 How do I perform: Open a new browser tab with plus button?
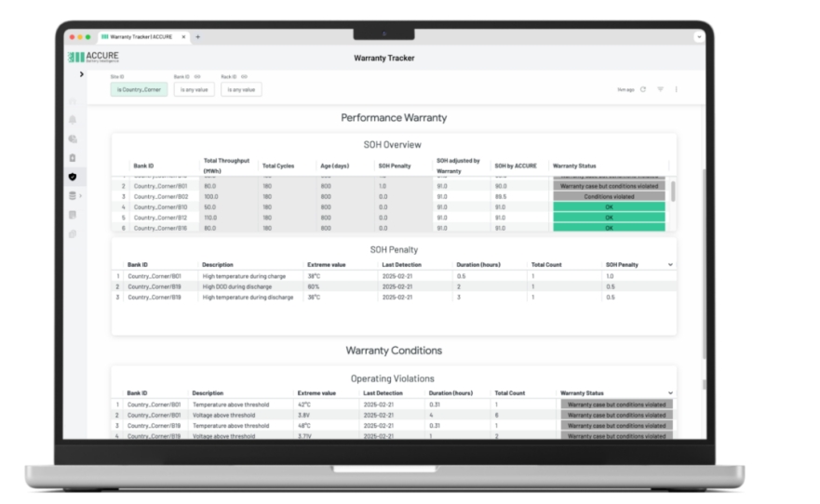pyautogui.click(x=197, y=37)
